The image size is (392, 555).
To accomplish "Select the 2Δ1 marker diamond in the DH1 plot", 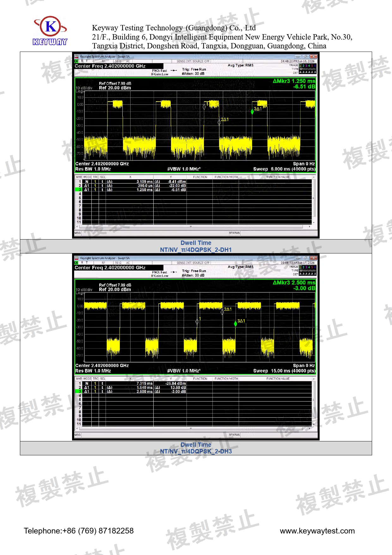I will point(219,122).
